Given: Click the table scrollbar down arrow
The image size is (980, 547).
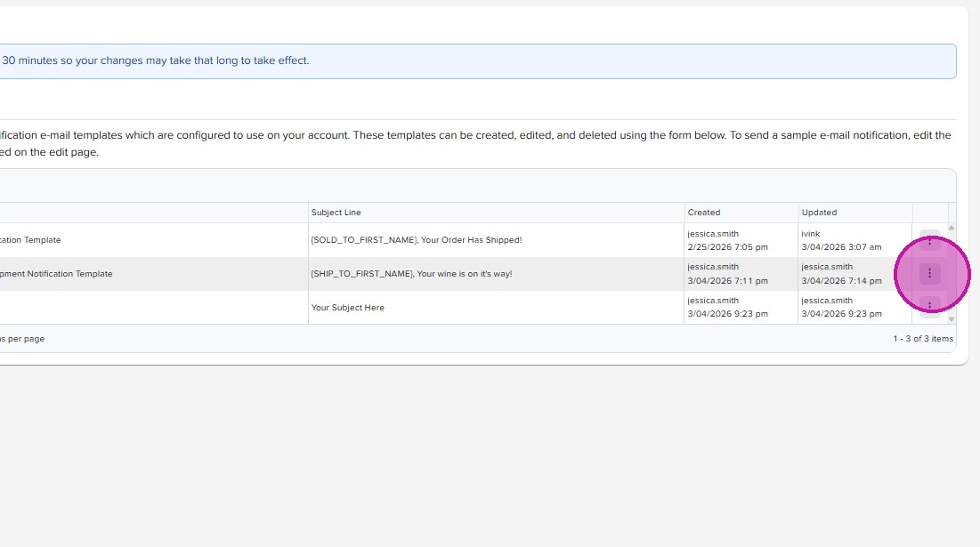Looking at the screenshot, I should click(x=952, y=318).
